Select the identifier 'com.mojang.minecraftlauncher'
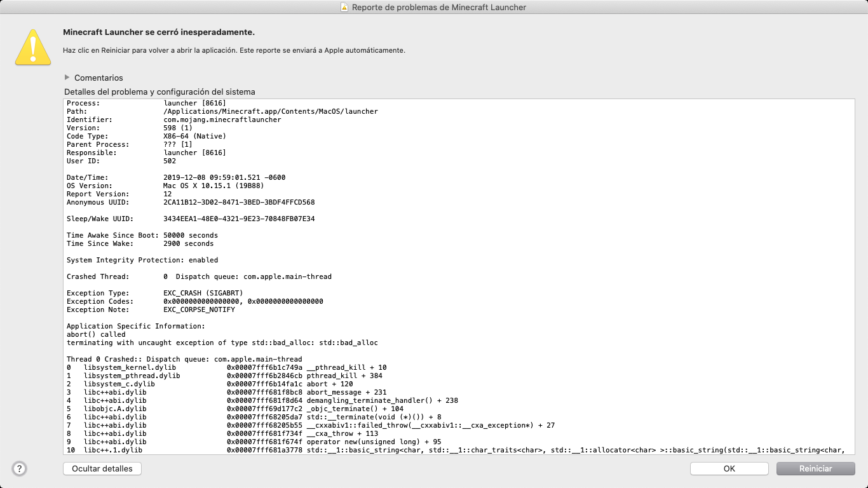The height and width of the screenshot is (488, 868). click(x=222, y=119)
